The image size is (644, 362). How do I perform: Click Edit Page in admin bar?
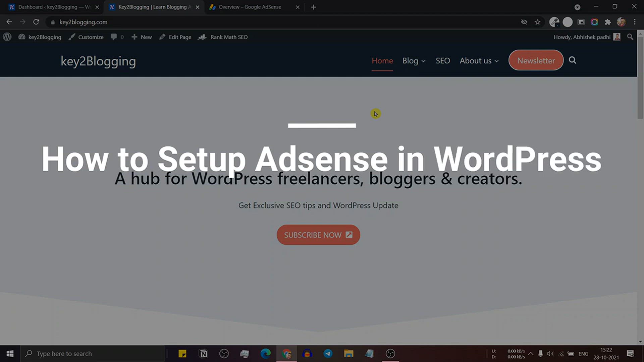175,37
